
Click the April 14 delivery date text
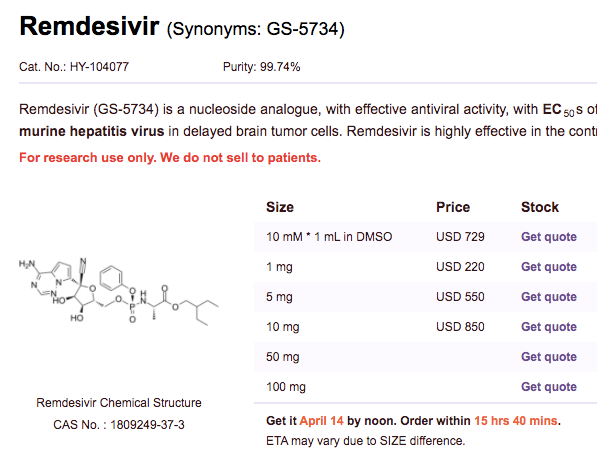[x=321, y=421]
